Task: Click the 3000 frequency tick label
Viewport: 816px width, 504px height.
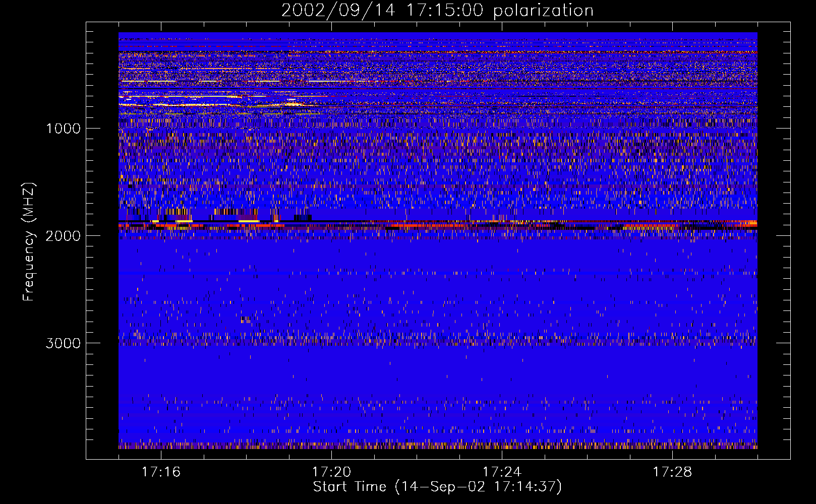Action: 63,343
